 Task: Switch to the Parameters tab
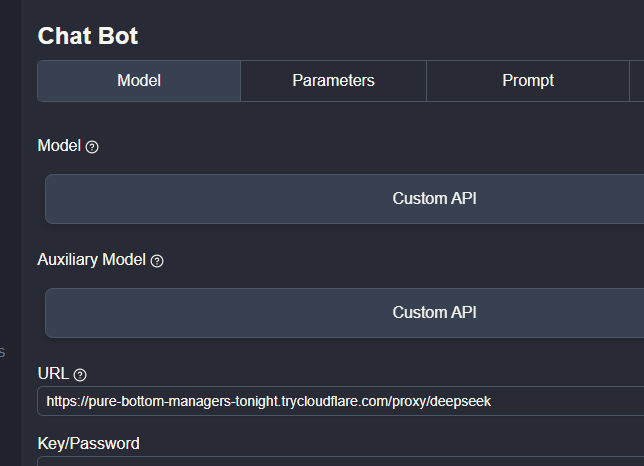[x=333, y=81]
